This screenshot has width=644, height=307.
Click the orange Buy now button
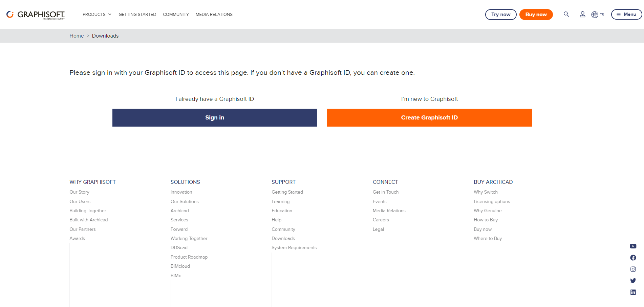[536, 15]
